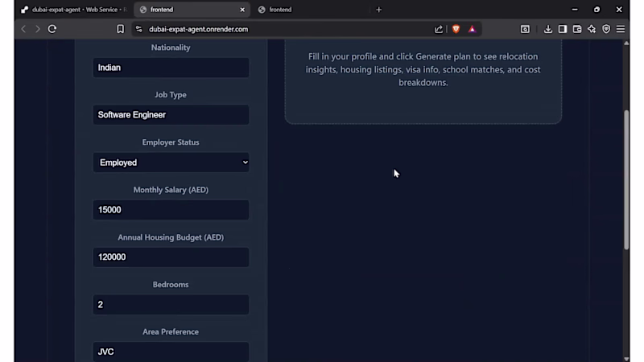Toggle the browser sidebar panel
The height and width of the screenshot is (362, 644).
563,29
